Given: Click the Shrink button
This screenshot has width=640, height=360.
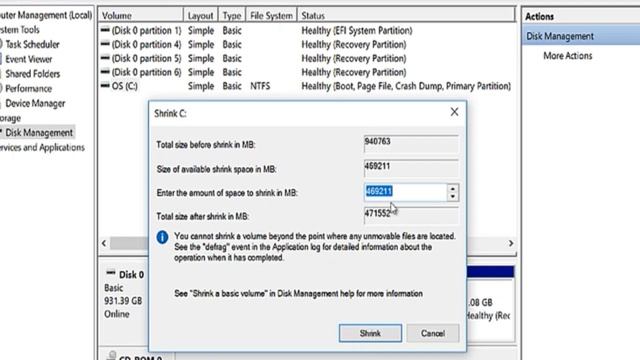Looking at the screenshot, I should [x=370, y=333].
